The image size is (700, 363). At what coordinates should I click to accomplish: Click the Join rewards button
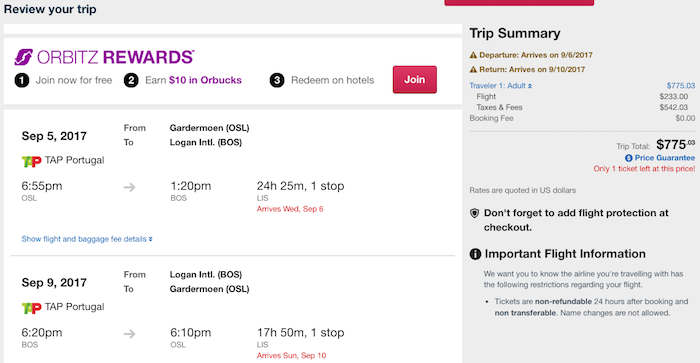[415, 79]
